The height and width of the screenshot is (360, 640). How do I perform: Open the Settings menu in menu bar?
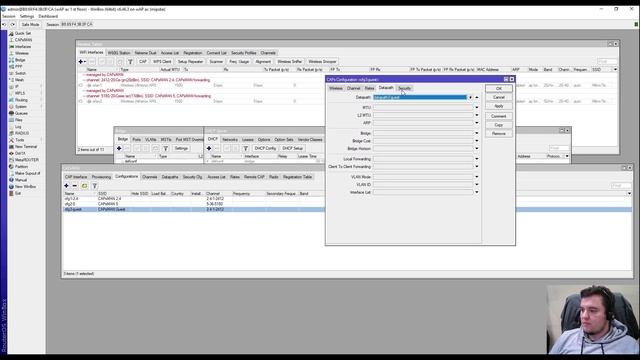pos(27,16)
